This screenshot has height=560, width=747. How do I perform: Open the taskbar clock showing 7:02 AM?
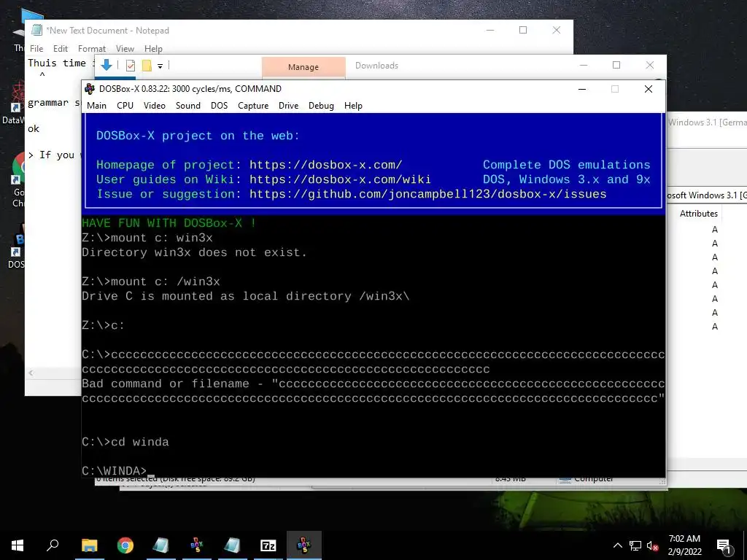coord(684,545)
